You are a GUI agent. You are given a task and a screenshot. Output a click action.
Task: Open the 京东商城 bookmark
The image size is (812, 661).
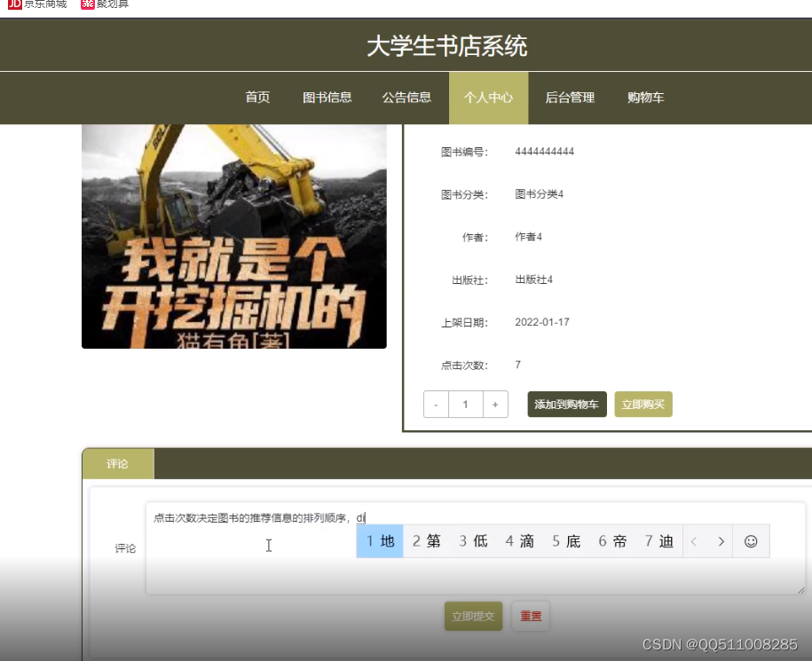[x=37, y=4]
